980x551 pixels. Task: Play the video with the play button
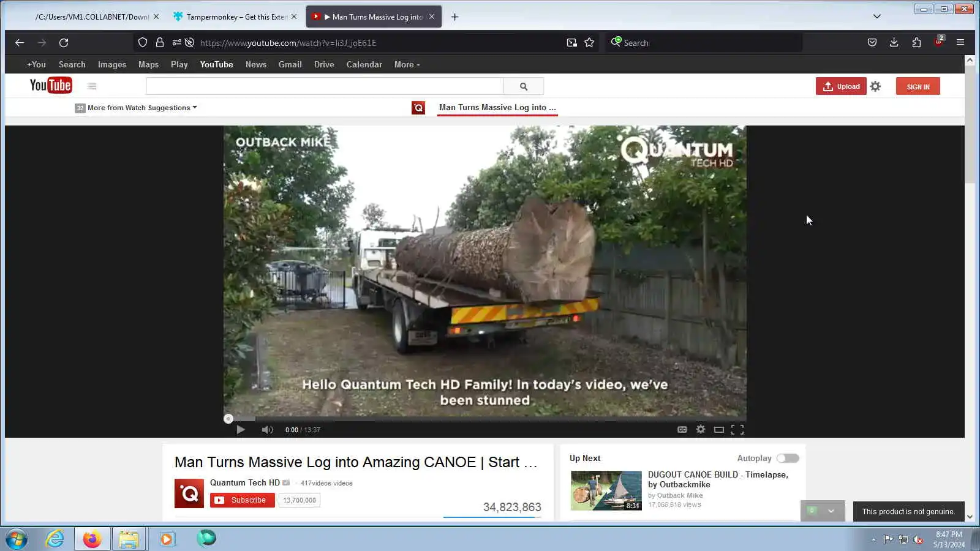241,430
